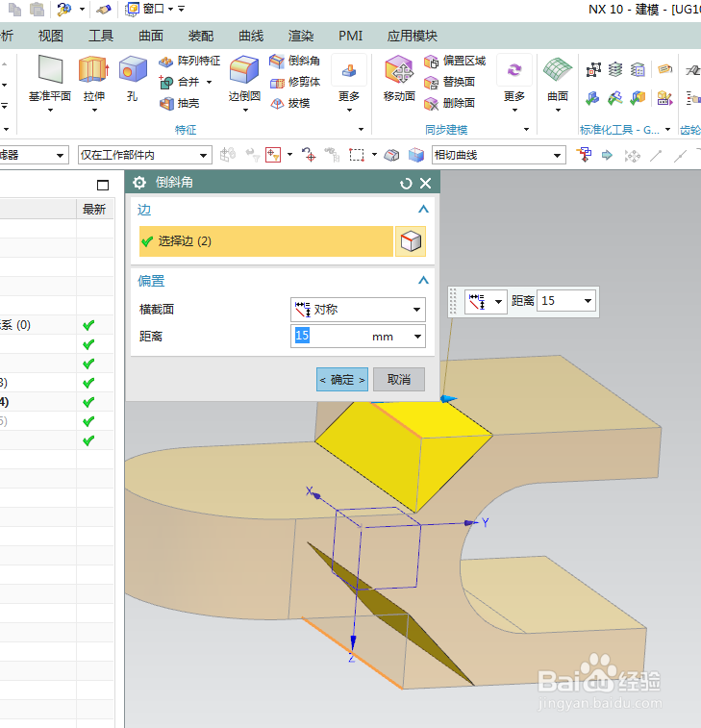Activate Move Face (移动面) tool
Image resolution: width=701 pixels, height=728 pixels.
coord(399,79)
